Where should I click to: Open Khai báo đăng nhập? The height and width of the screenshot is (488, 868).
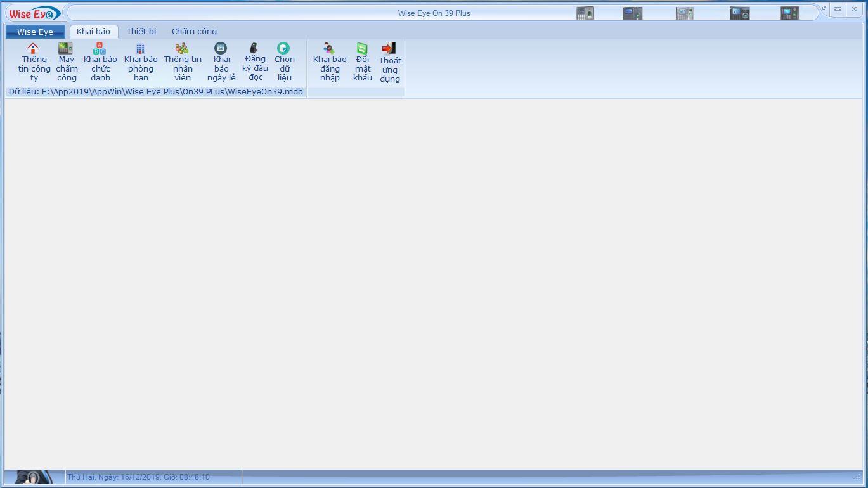pos(330,62)
